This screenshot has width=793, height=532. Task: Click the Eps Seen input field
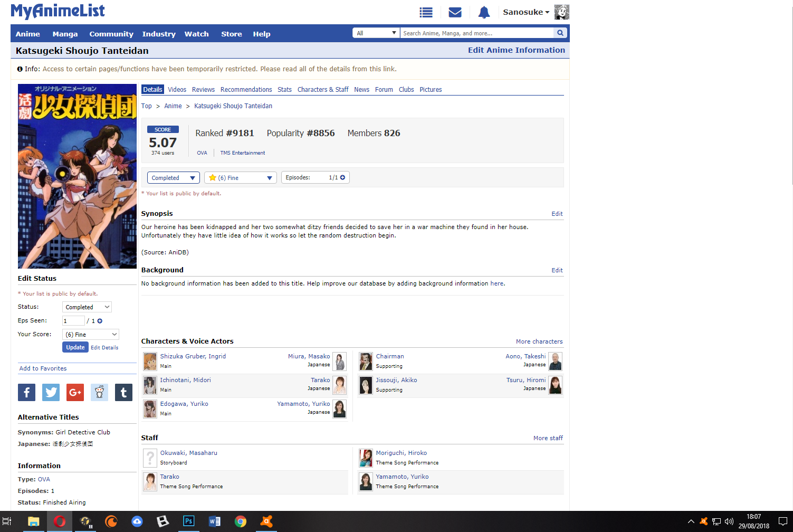click(73, 321)
